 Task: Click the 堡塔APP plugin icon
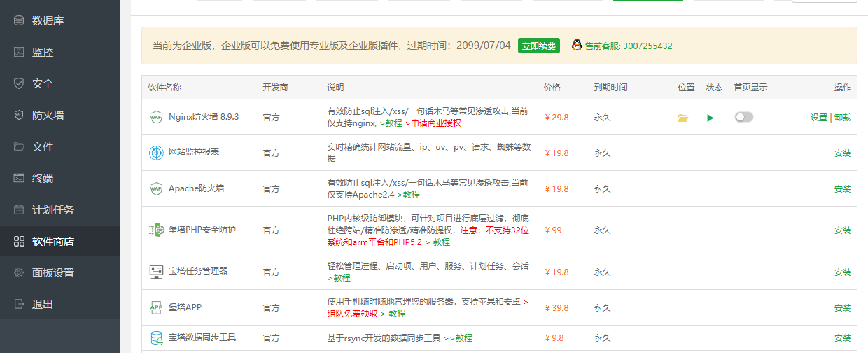156,307
